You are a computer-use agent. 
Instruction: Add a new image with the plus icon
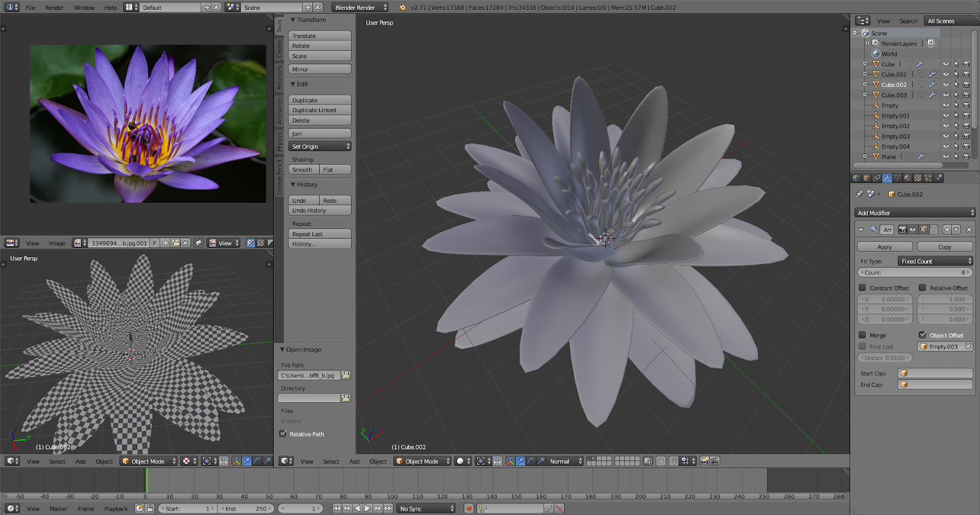coord(165,243)
